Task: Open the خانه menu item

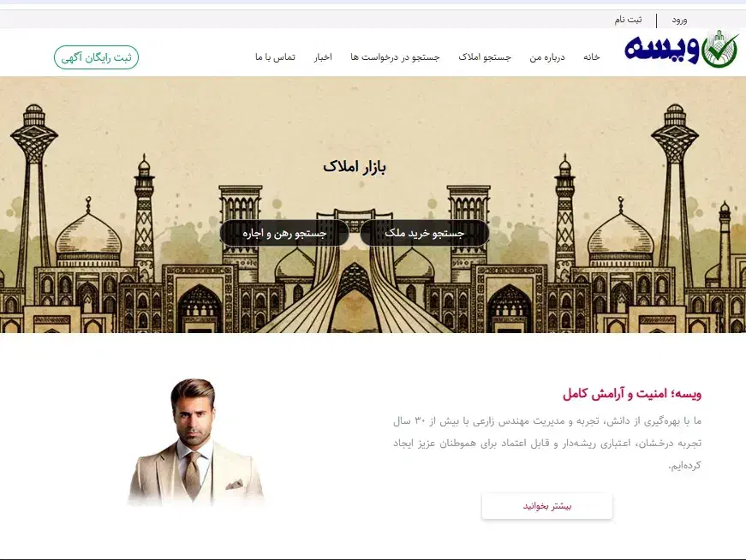Action: (x=591, y=57)
